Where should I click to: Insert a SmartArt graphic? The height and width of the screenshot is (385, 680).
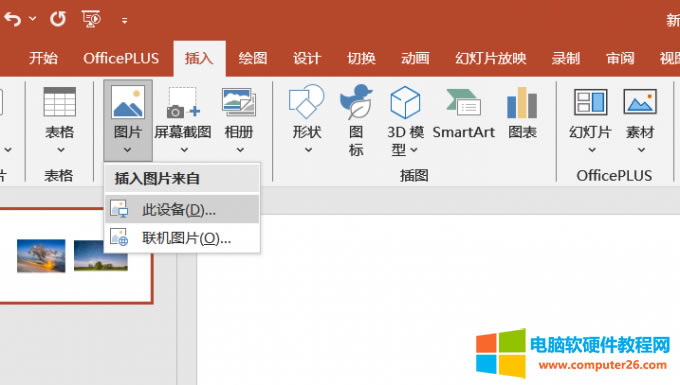[x=464, y=114]
